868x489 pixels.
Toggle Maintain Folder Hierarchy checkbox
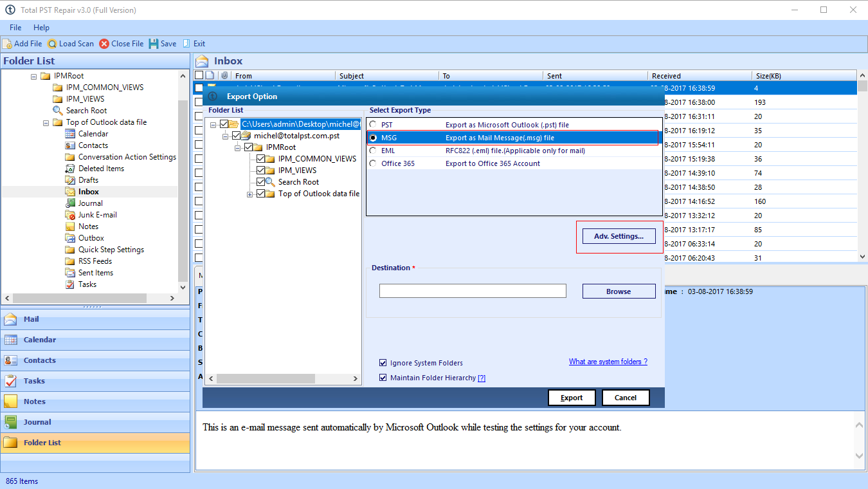coord(383,378)
